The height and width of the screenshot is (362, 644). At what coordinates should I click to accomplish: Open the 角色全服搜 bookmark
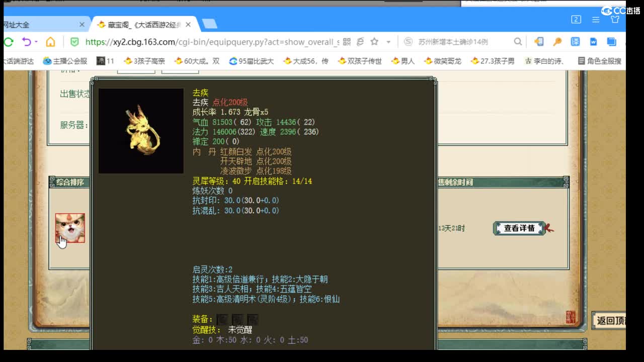point(599,61)
